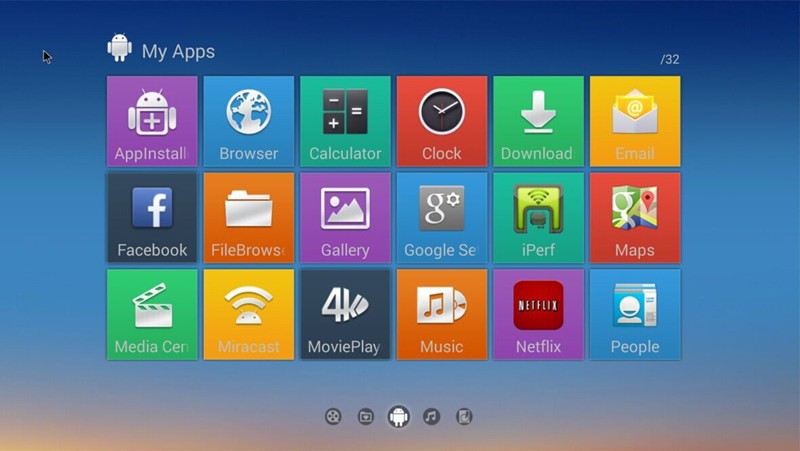The image size is (800, 451).
Task: Launch the Browser globe app
Action: pos(248,121)
